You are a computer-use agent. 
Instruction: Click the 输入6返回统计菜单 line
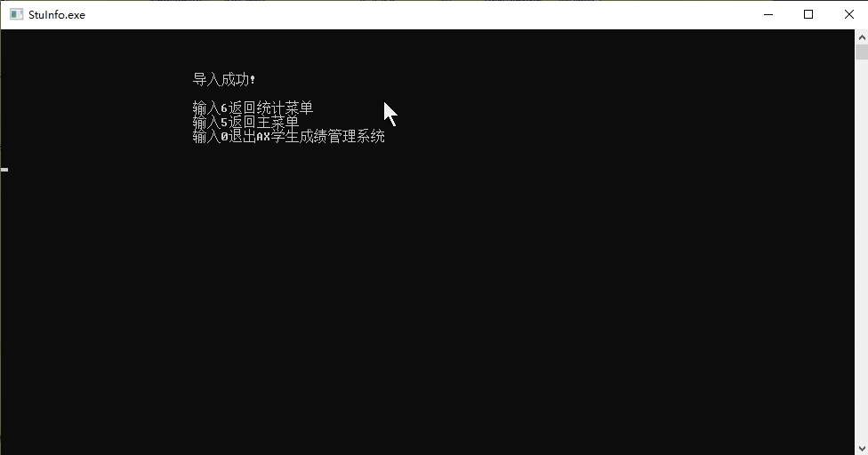[253, 108]
